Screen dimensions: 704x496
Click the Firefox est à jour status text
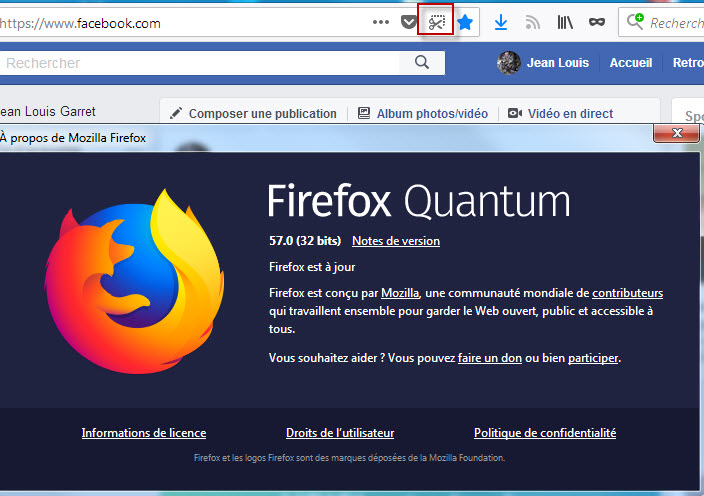pyautogui.click(x=312, y=267)
